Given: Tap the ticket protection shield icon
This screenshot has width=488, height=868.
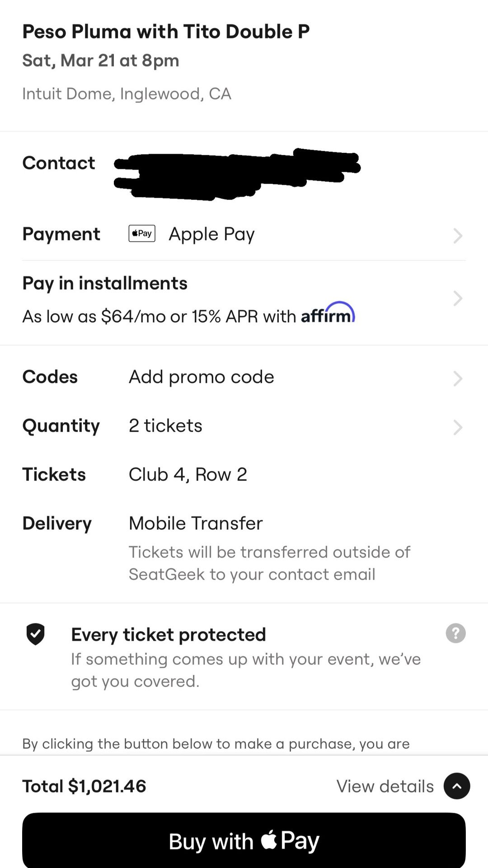Looking at the screenshot, I should coord(35,634).
